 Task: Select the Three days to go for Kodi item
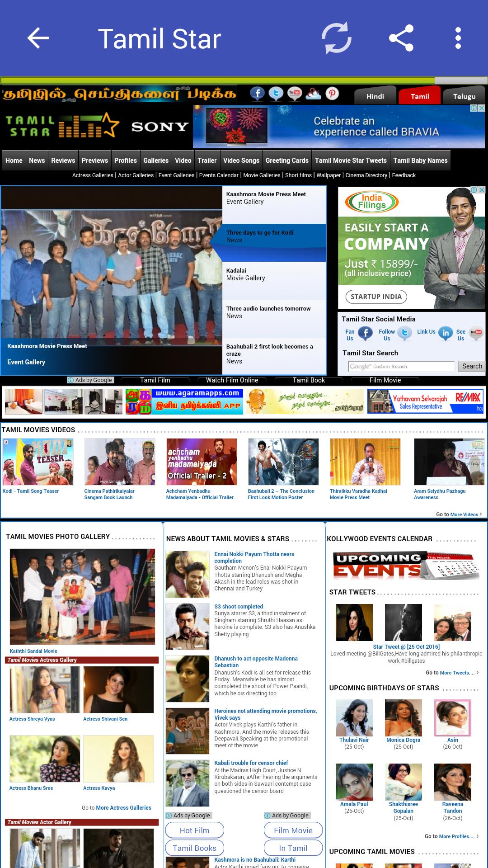click(274, 243)
